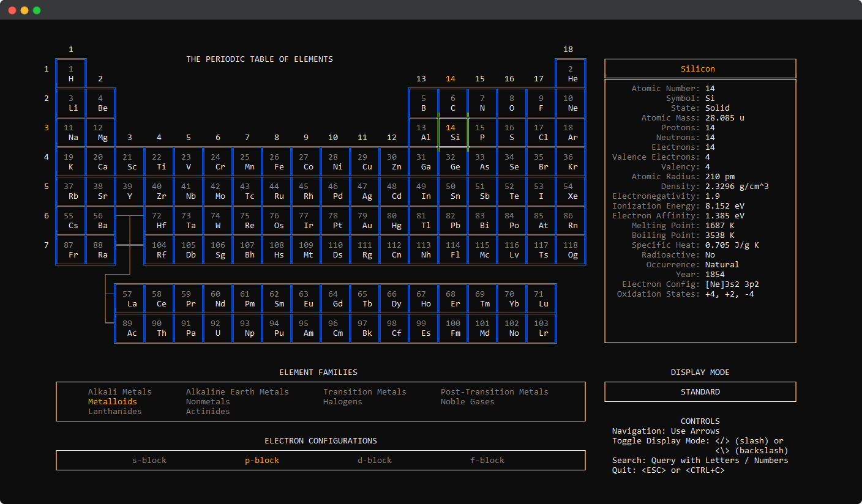The width and height of the screenshot is (862, 504).
Task: Select the s-block configuration
Action: 149,461
